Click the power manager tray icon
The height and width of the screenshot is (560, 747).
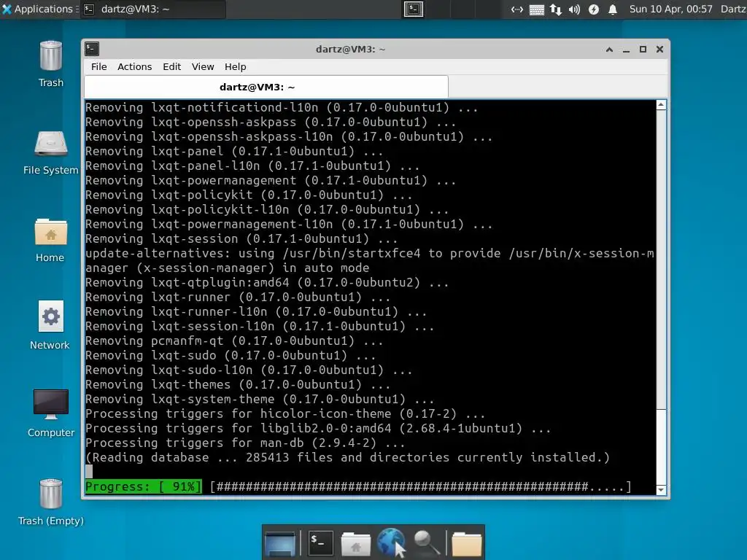594,9
